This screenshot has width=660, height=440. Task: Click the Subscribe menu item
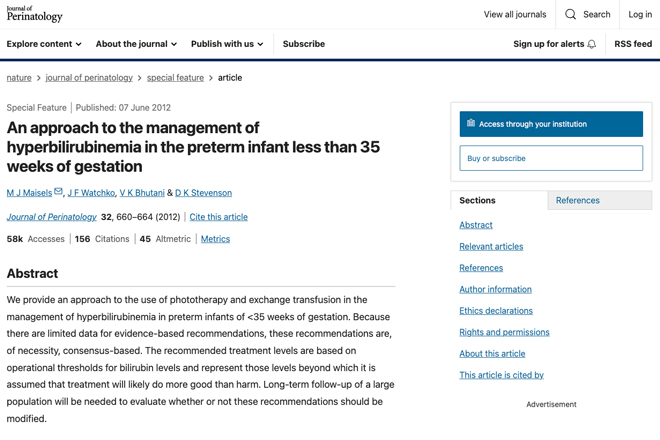tap(303, 44)
